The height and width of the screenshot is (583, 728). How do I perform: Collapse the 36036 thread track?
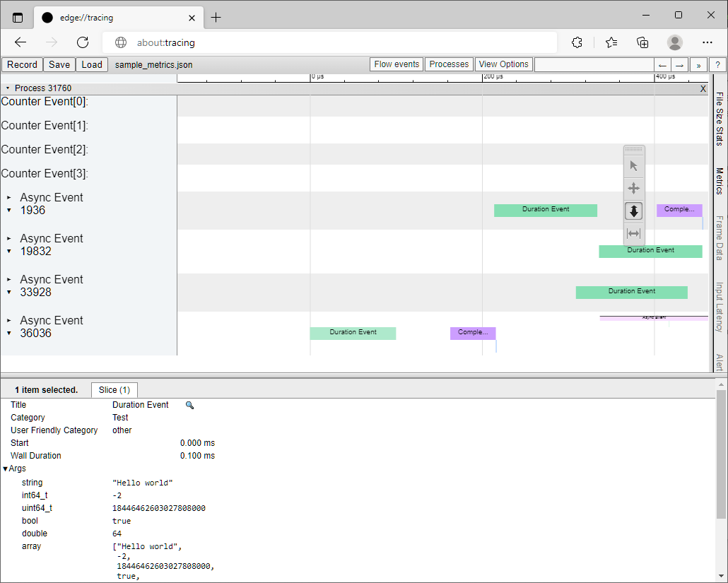coord(9,334)
